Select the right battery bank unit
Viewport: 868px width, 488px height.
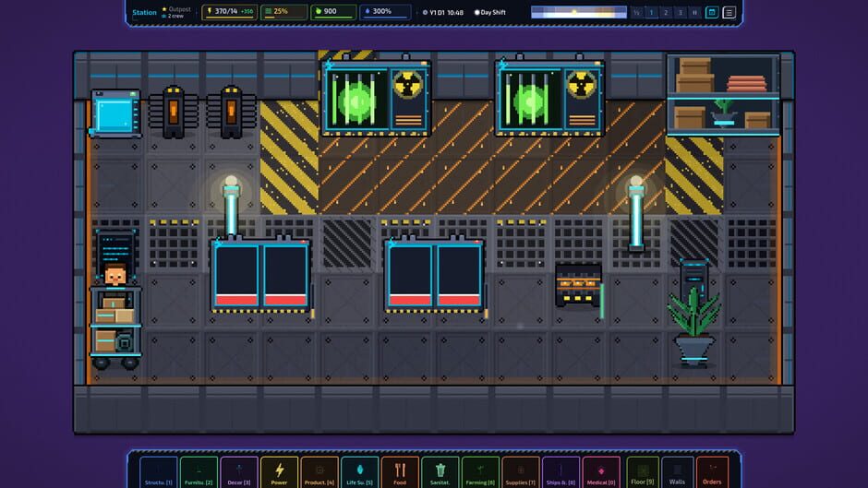click(435, 275)
